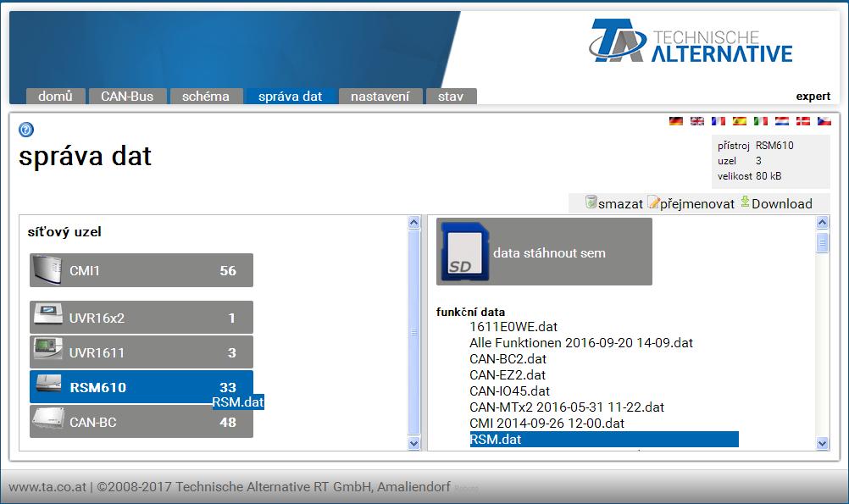This screenshot has height=504, width=849.
Task: Switch language to the British flag
Action: pyautogui.click(x=696, y=121)
